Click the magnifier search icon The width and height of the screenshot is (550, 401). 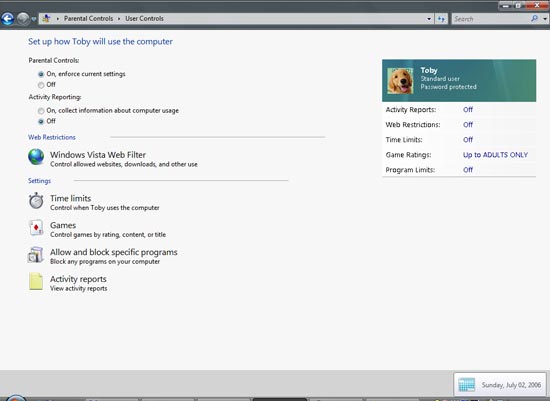click(x=535, y=19)
